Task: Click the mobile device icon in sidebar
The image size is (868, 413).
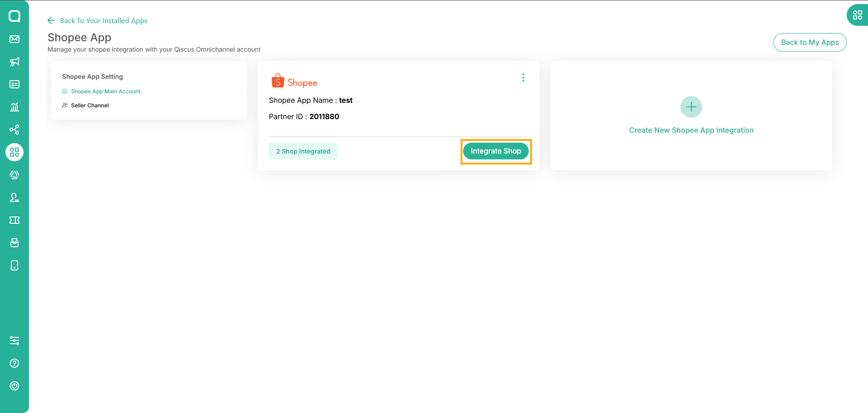Action: [x=14, y=265]
